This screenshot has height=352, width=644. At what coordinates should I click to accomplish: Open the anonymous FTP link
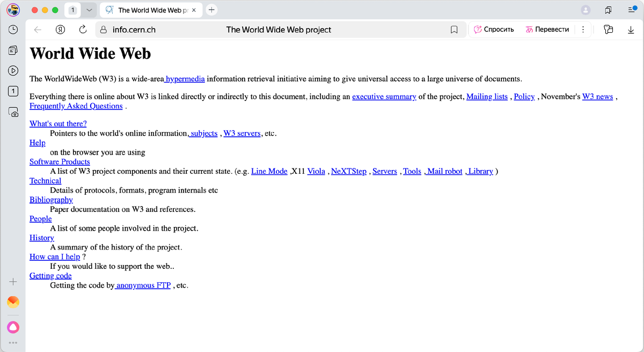143,285
